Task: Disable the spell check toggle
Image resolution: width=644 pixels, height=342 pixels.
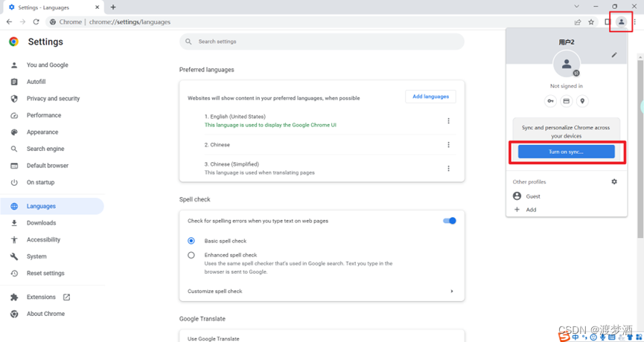Action: [x=449, y=221]
